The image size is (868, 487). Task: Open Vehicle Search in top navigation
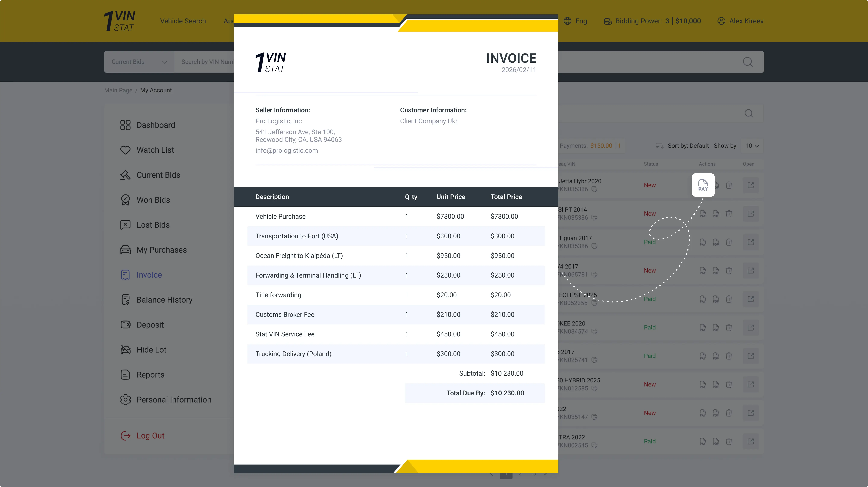[x=183, y=21]
